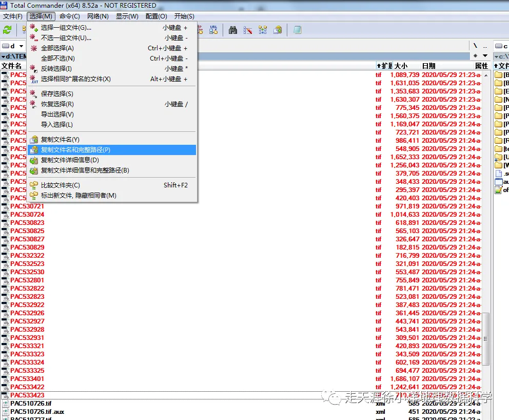
Task: Click the EXT icon beside 选择相同扩展名的文件(X)
Action: click(34, 79)
